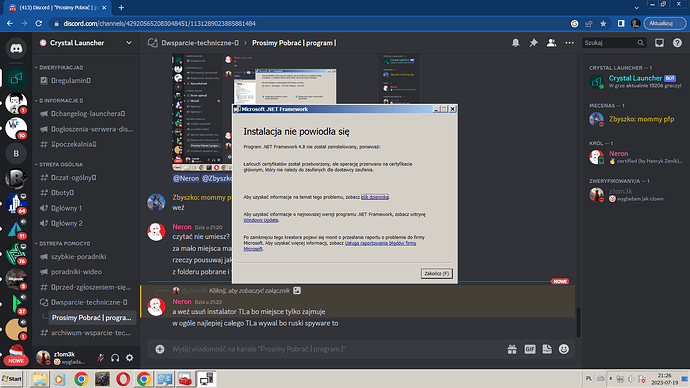Open a new browser tab
The width and height of the screenshot is (690, 388).
[x=121, y=7]
